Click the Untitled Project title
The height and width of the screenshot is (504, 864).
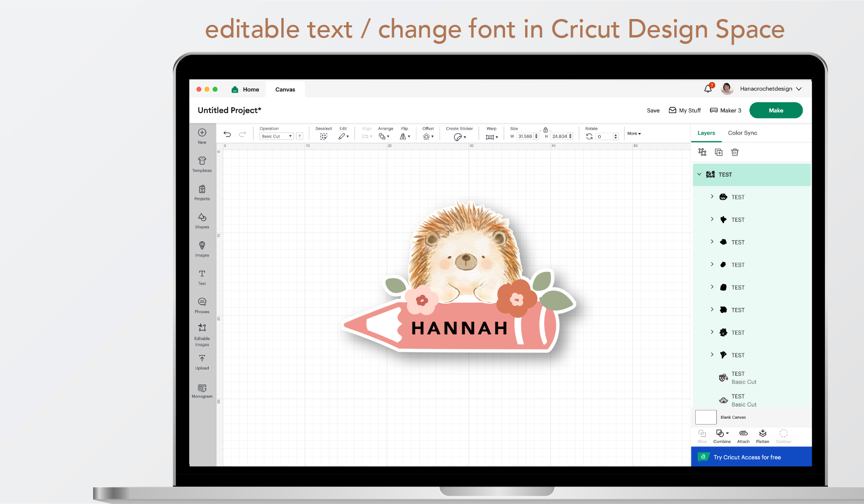pos(230,110)
